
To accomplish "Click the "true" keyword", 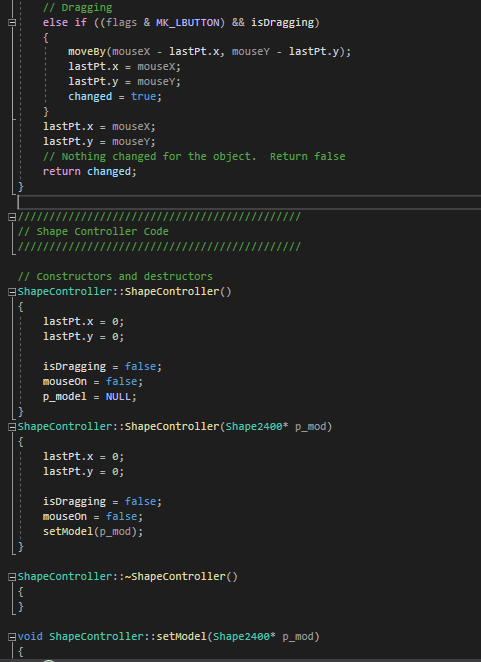I will [x=144, y=97].
